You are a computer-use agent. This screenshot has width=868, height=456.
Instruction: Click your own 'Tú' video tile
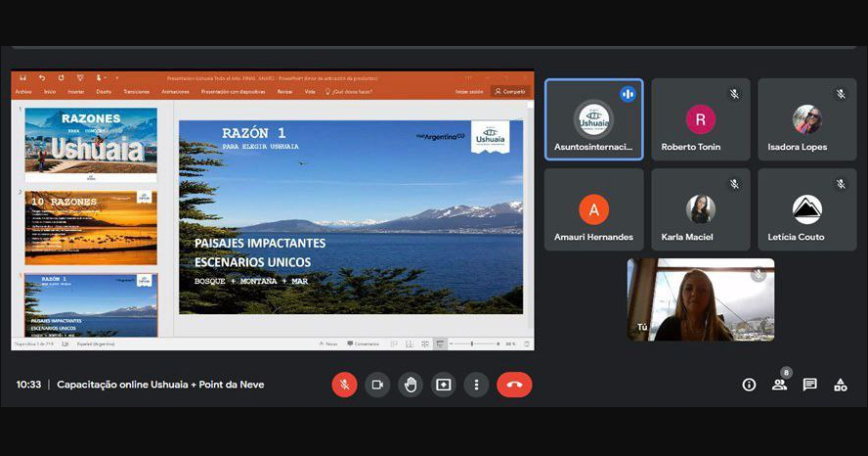[x=701, y=299]
